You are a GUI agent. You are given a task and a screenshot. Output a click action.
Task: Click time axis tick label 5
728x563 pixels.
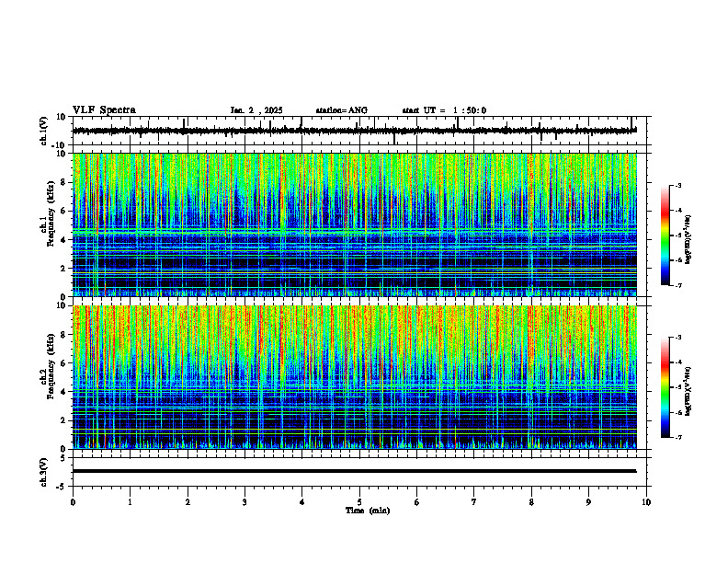(x=359, y=502)
